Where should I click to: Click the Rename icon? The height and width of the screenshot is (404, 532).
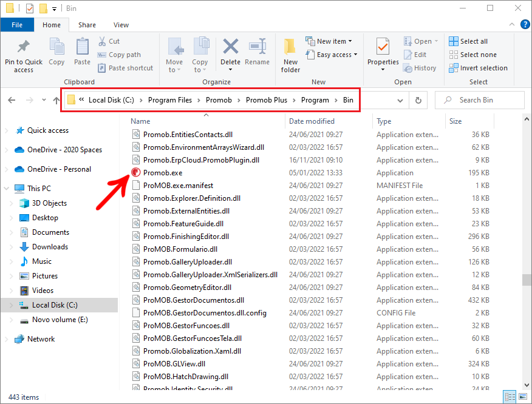pyautogui.click(x=257, y=46)
